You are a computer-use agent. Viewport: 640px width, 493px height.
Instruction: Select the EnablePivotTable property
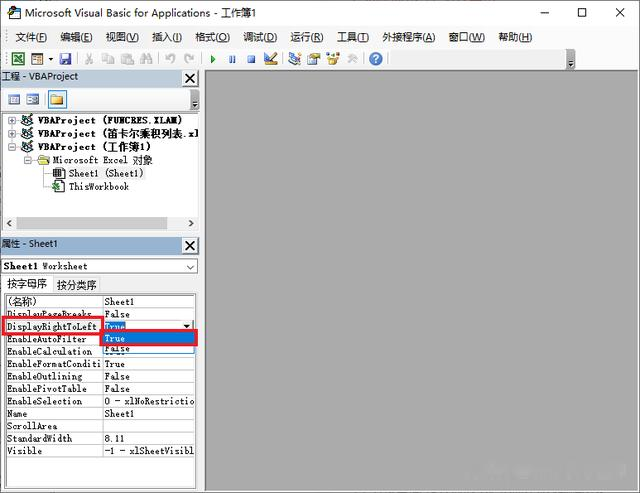tap(54, 389)
